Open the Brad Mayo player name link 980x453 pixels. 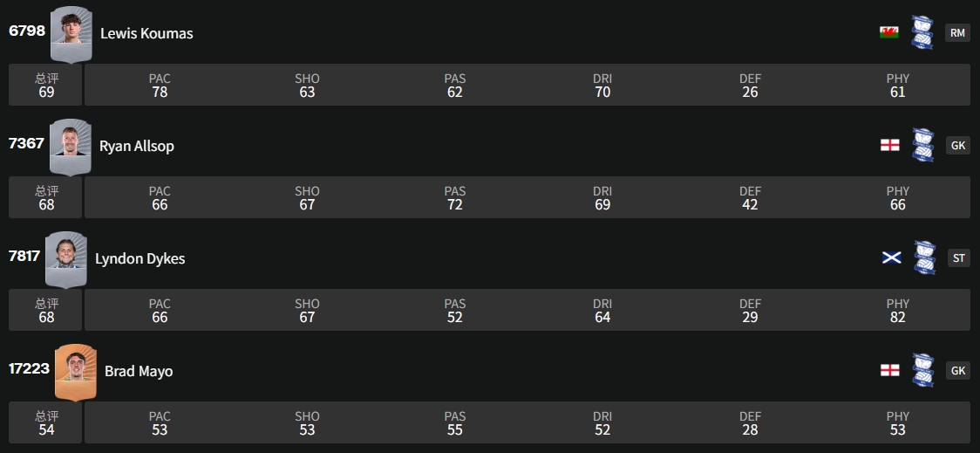[x=139, y=371]
